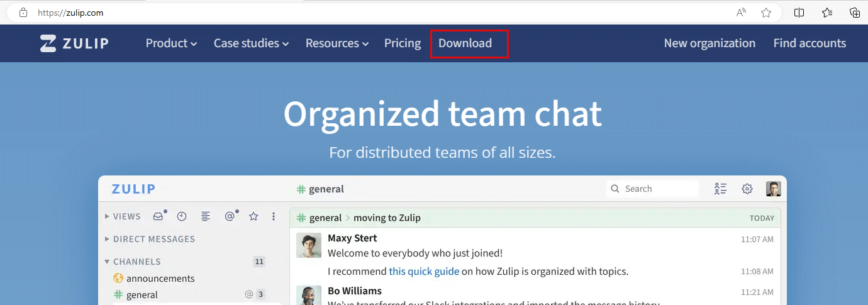Open the mentions @ icon
Screen dimensions: 868x305
pyautogui.click(x=230, y=216)
